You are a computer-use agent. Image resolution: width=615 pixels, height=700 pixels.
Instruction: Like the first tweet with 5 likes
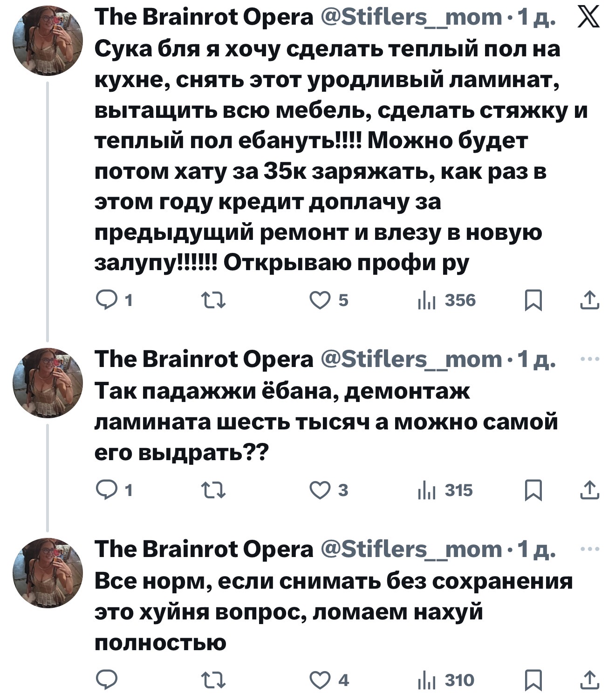coord(320,300)
